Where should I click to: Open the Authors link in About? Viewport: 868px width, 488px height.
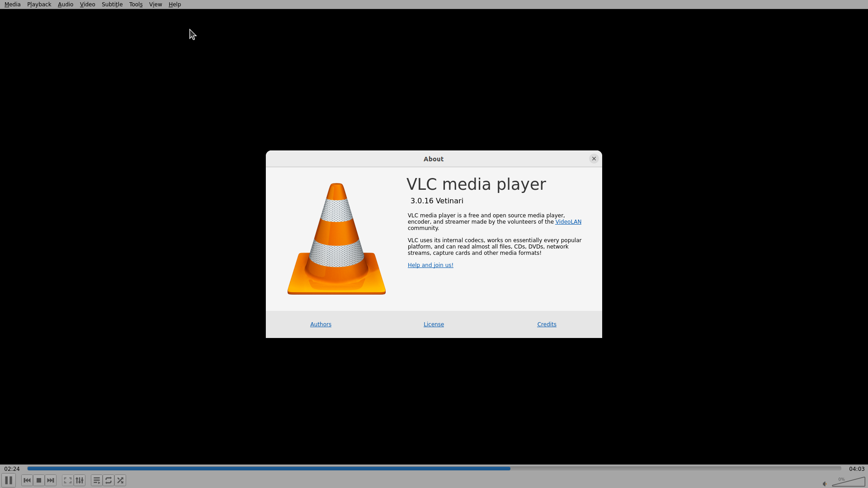[321, 324]
